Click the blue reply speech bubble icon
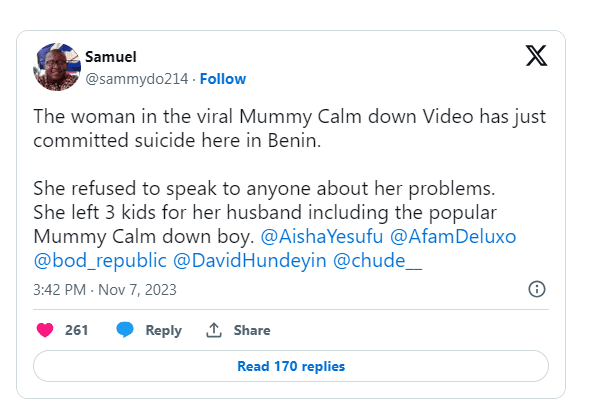 pyautogui.click(x=125, y=330)
